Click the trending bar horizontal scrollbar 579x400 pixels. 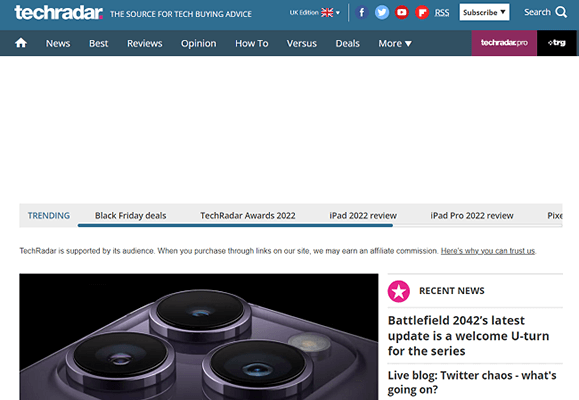235,225
